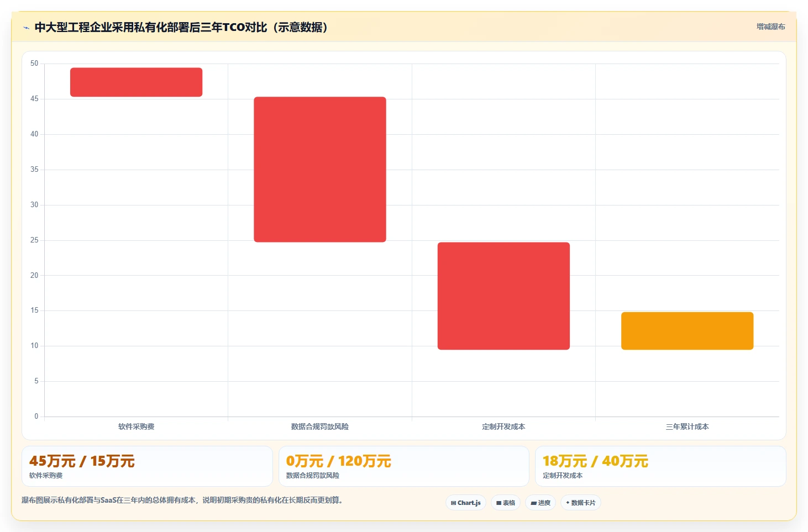Open the 0万元 / 120万元 stat card

tap(404, 466)
